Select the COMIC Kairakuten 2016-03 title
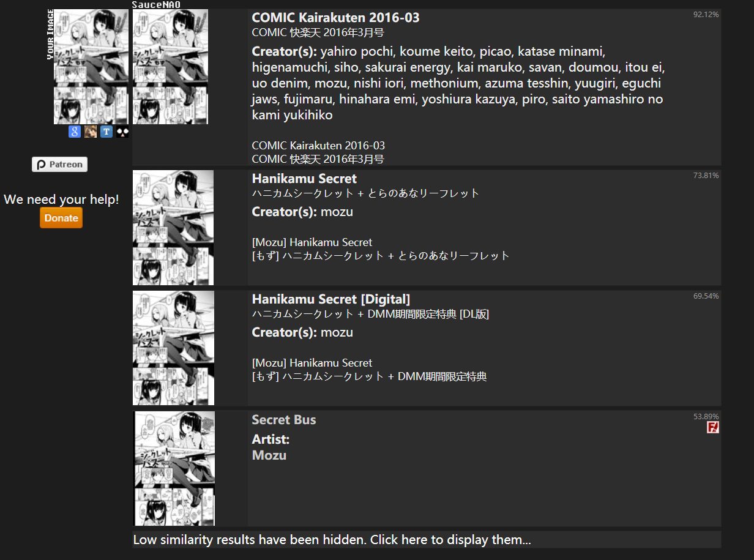The width and height of the screenshot is (754, 560). coord(336,18)
